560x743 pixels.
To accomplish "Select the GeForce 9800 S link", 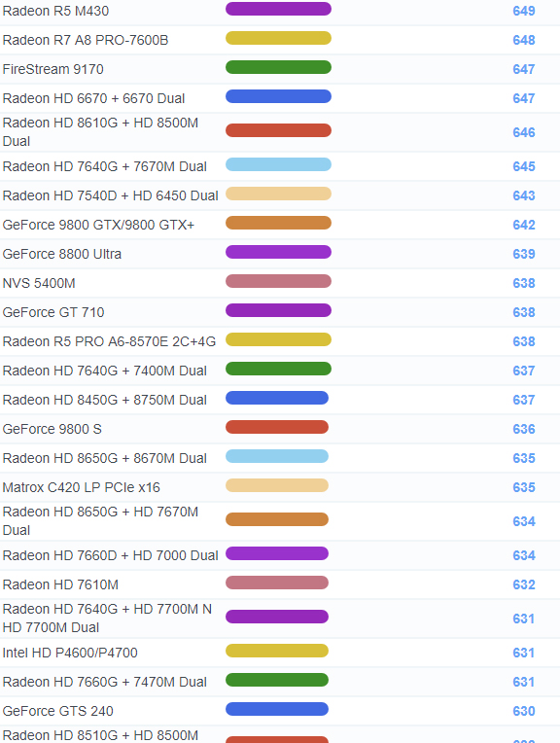I will (x=52, y=429).
